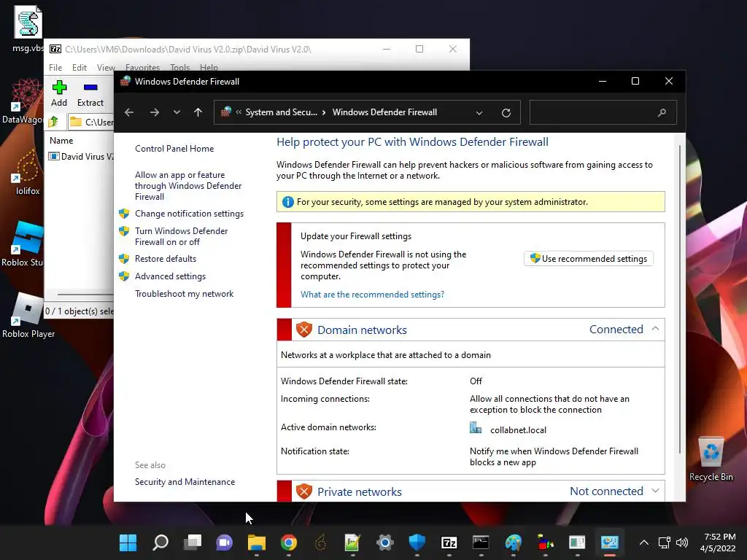Open the clock showing 7:52 PM
The height and width of the screenshot is (560, 747).
718,542
